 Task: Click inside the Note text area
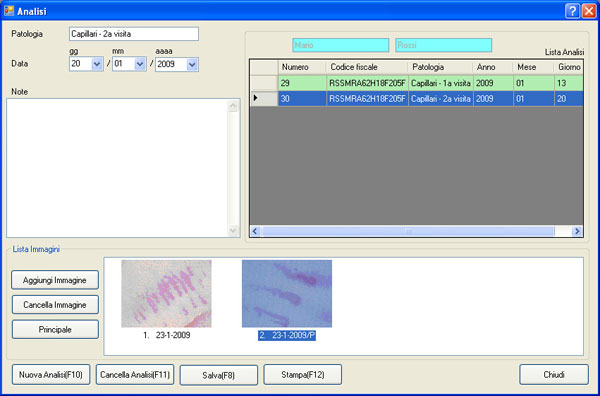[x=117, y=168]
